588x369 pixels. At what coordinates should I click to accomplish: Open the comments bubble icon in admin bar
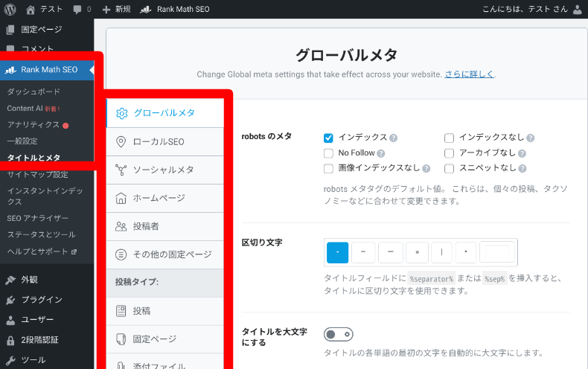[x=78, y=9]
